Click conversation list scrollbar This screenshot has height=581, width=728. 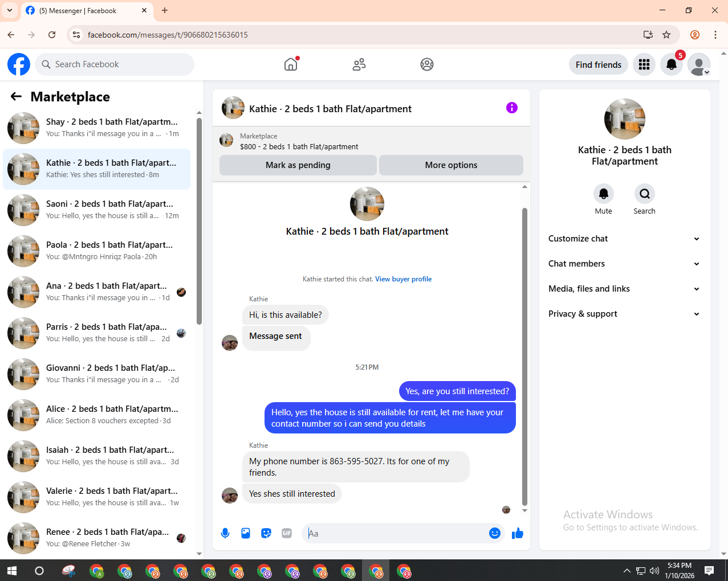click(199, 221)
